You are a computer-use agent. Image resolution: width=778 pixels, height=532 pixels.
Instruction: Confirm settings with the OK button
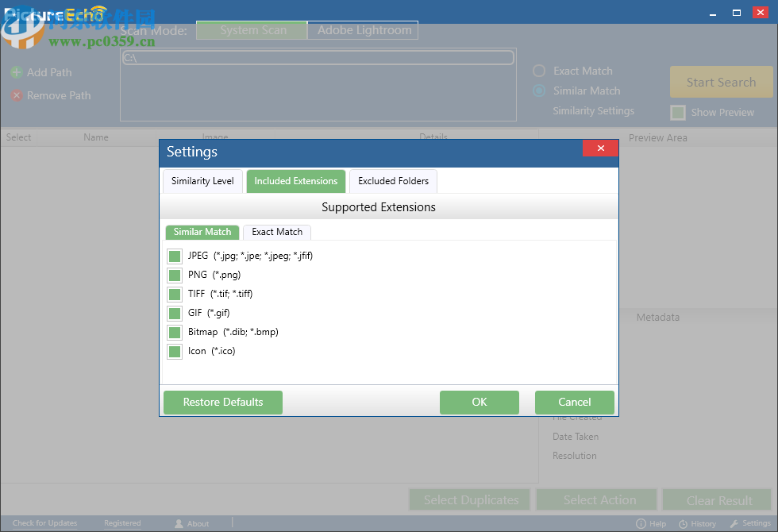(480, 402)
